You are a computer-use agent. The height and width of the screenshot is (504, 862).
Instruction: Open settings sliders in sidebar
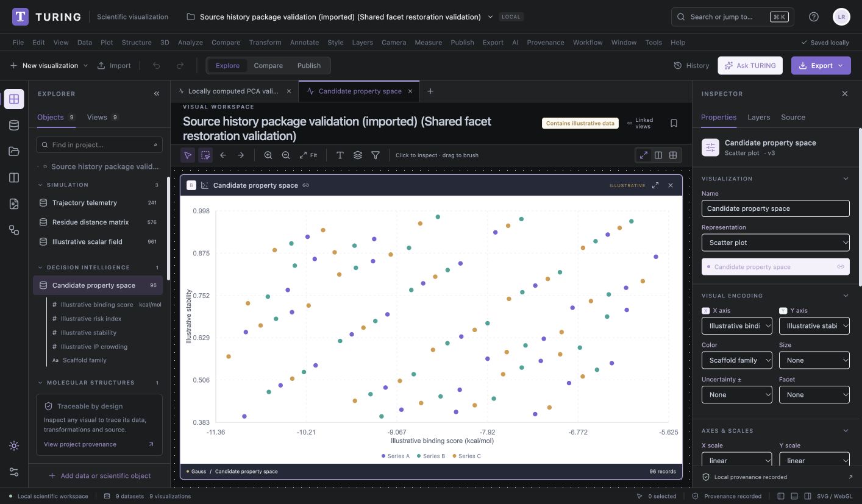click(x=14, y=472)
